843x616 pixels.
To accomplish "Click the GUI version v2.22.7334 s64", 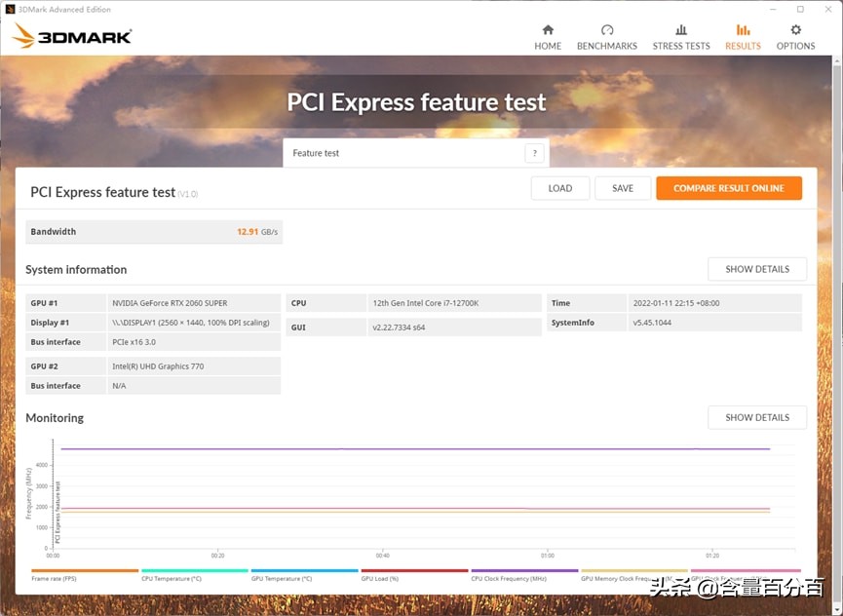I will tap(399, 327).
